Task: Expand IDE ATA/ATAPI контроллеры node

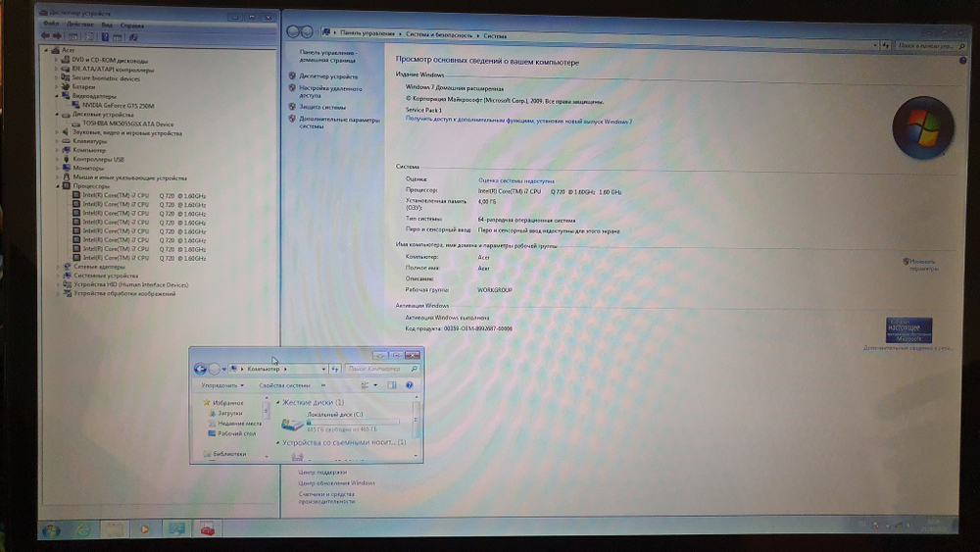Action: [x=56, y=70]
